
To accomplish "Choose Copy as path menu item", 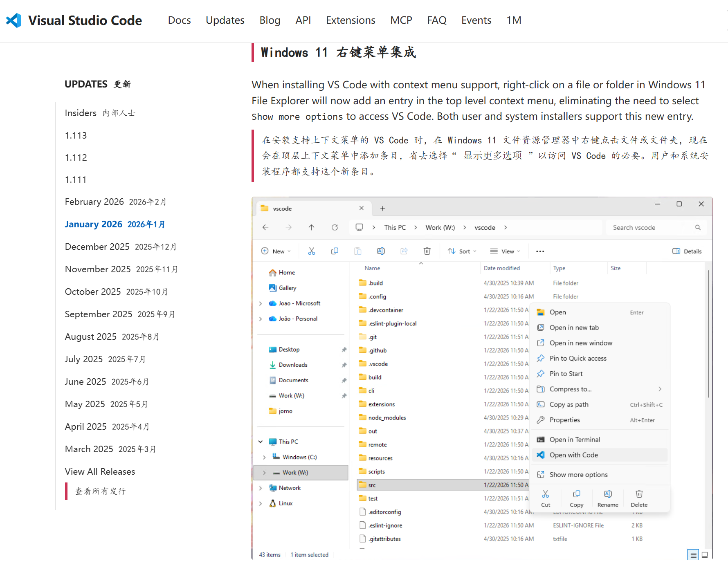I will (600, 405).
